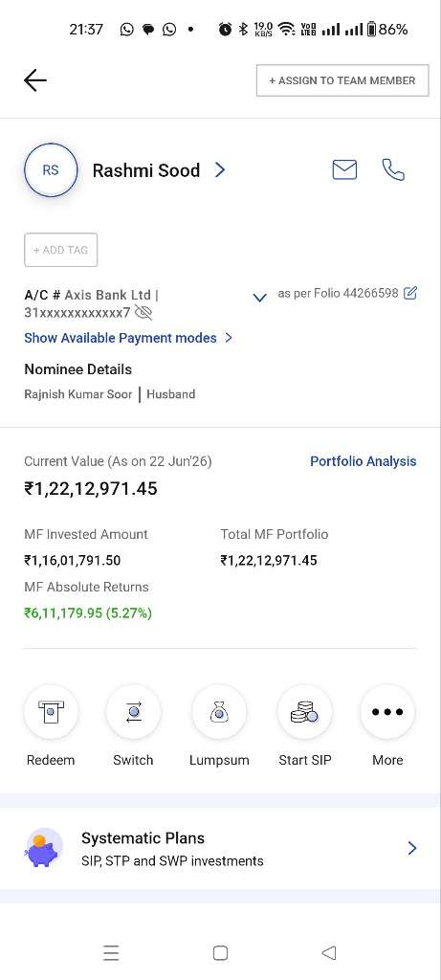Tap the phone call icon
This screenshot has width=441, height=980.
tap(393, 170)
